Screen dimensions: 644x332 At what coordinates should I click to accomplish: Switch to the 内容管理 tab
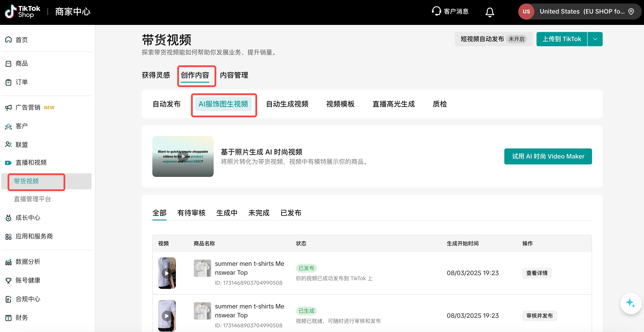coord(234,75)
